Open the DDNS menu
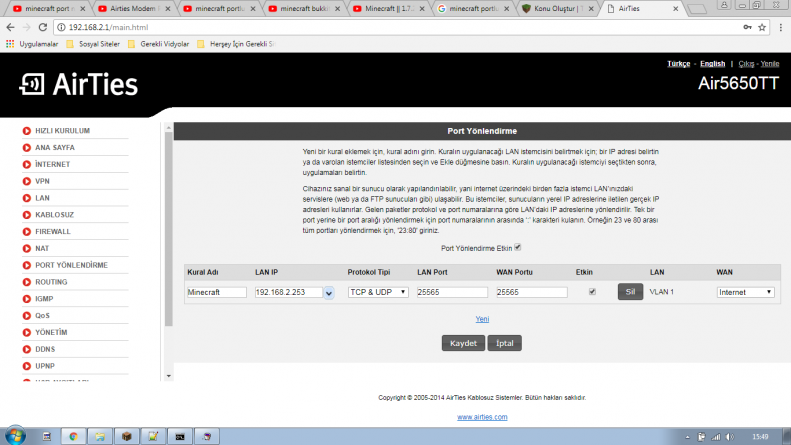The image size is (791, 445). click(45, 349)
